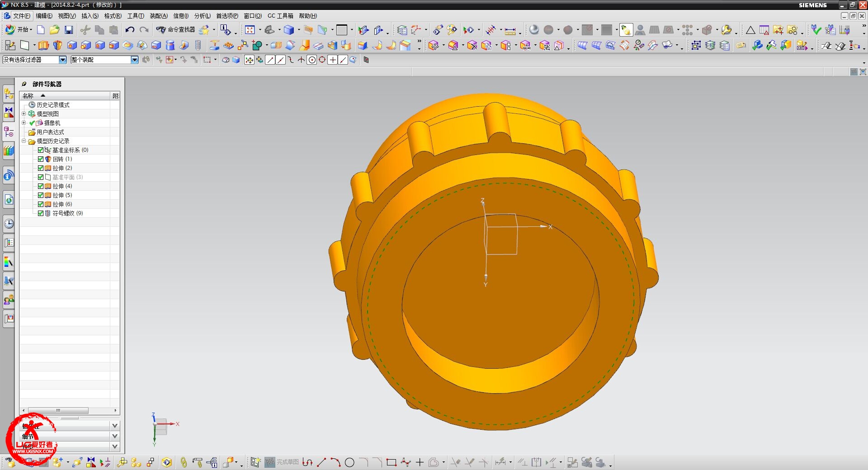Click the Line sketch tool
868x470 pixels.
[321, 462]
